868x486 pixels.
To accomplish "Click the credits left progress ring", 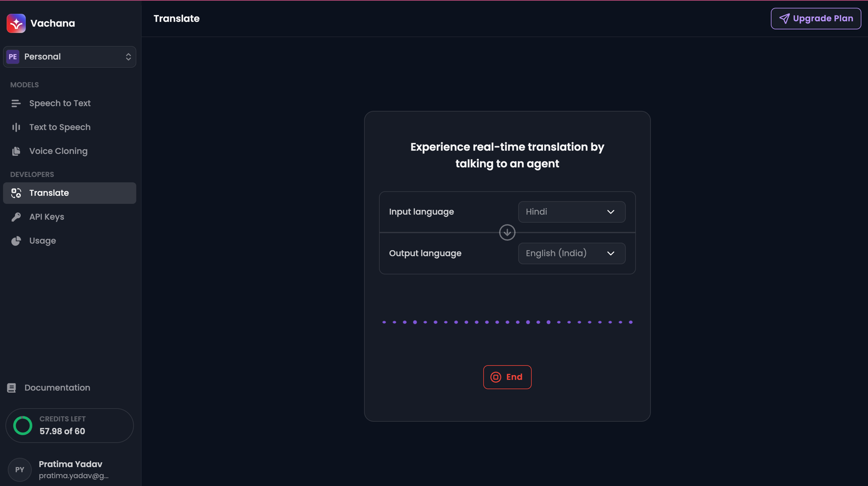I will click(x=23, y=426).
